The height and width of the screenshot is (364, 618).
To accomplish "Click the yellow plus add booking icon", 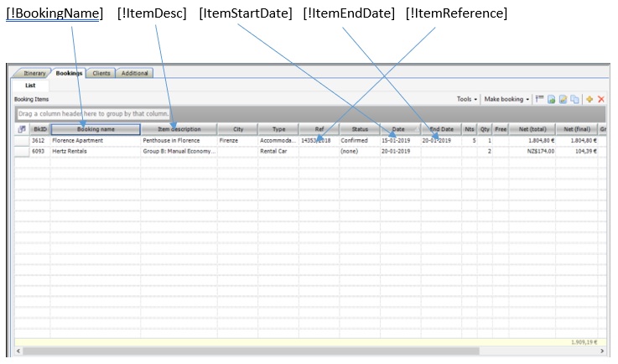I will tap(589, 99).
